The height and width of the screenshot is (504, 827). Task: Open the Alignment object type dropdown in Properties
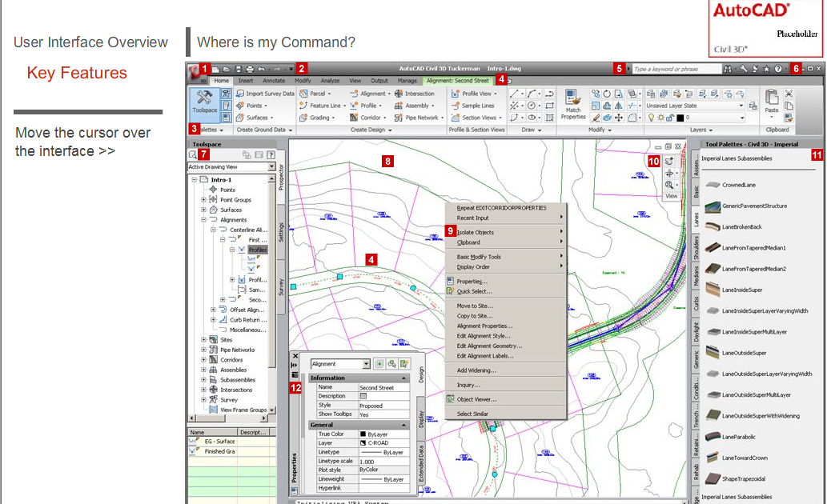click(366, 364)
